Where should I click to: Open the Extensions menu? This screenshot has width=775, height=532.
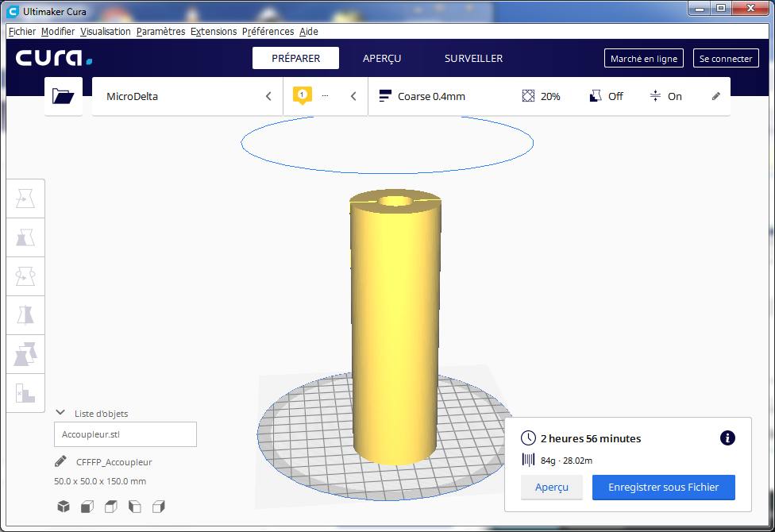214,32
